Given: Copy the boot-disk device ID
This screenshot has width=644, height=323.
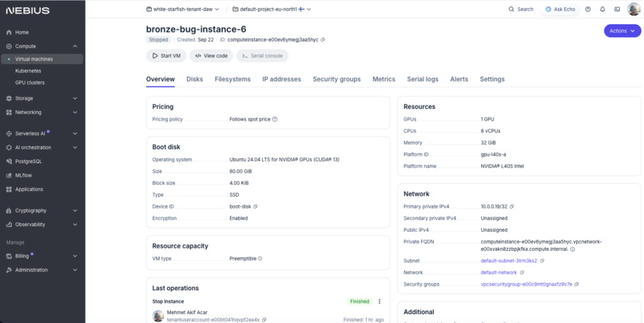Looking at the screenshot, I should pos(256,207).
